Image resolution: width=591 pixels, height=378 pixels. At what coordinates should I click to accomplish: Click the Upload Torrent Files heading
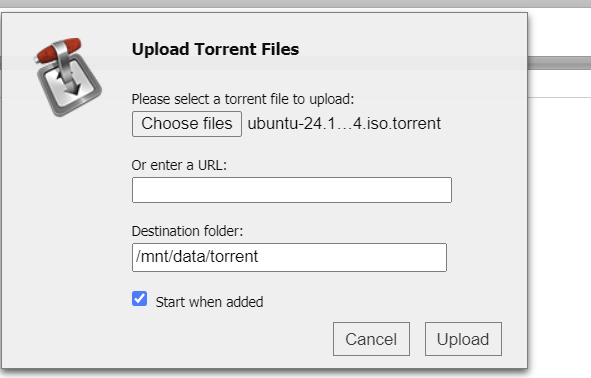(x=215, y=49)
